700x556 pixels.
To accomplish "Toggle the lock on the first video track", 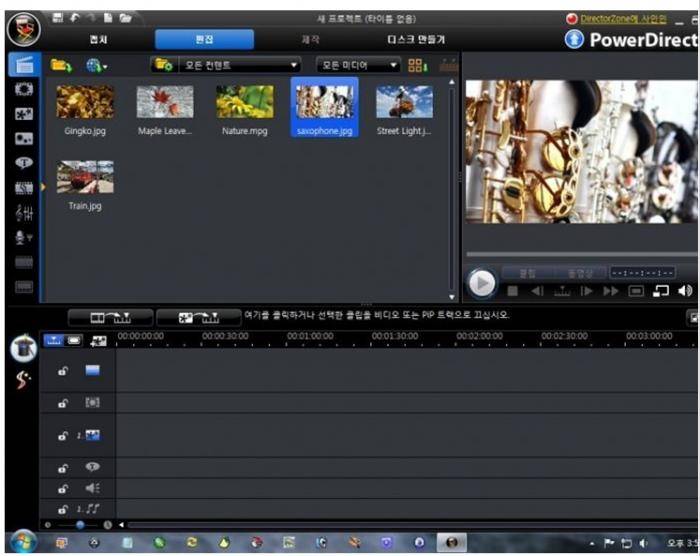I will 63,372.
